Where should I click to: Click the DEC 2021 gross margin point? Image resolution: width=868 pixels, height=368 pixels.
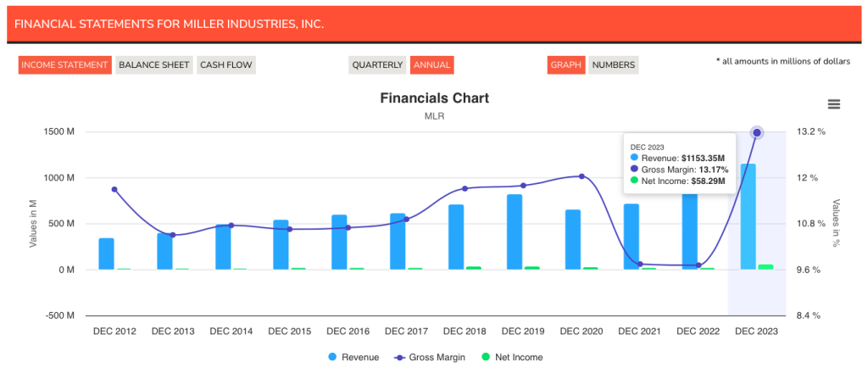click(641, 264)
